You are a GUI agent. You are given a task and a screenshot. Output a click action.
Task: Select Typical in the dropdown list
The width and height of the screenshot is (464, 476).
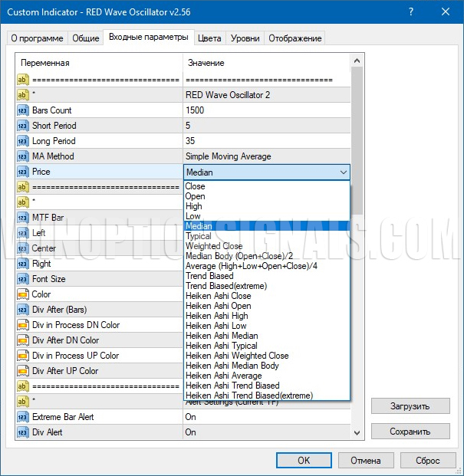coord(198,236)
